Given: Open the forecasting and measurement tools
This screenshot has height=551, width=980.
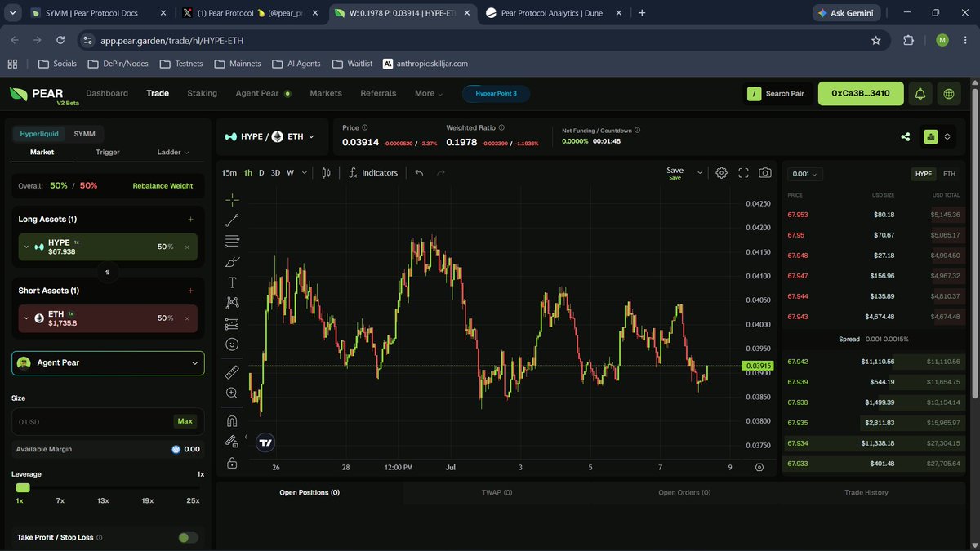Looking at the screenshot, I should pos(232,324).
